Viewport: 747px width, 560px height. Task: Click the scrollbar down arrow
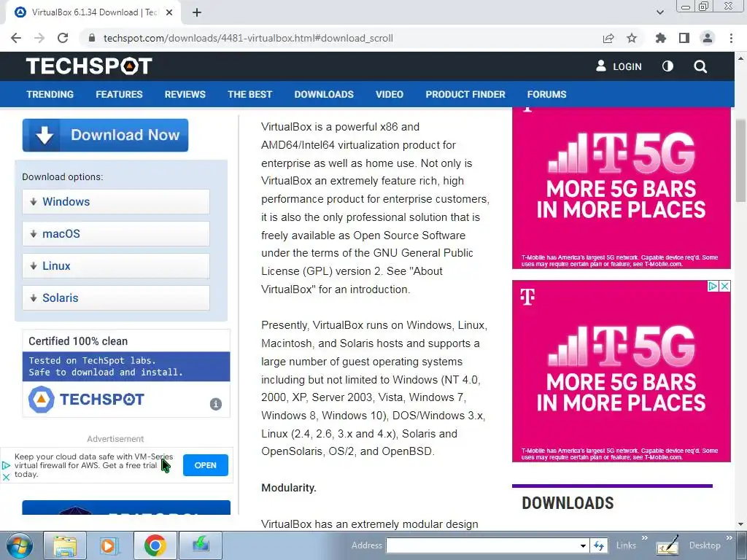coord(740,524)
